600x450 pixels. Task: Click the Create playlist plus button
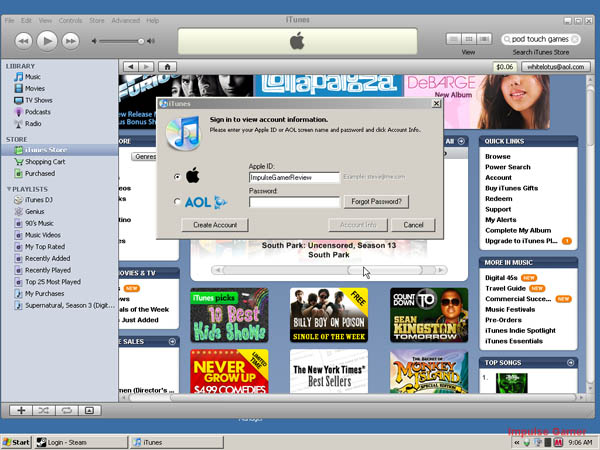[x=21, y=411]
